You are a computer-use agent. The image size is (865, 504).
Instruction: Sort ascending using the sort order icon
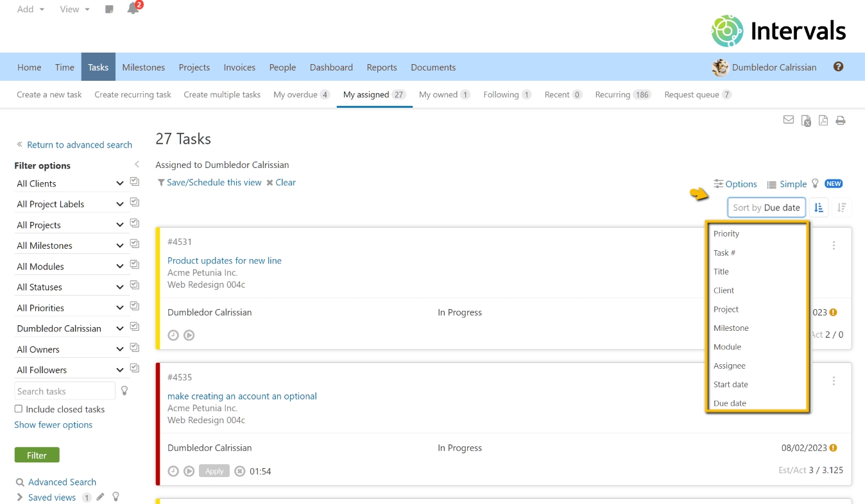point(818,208)
